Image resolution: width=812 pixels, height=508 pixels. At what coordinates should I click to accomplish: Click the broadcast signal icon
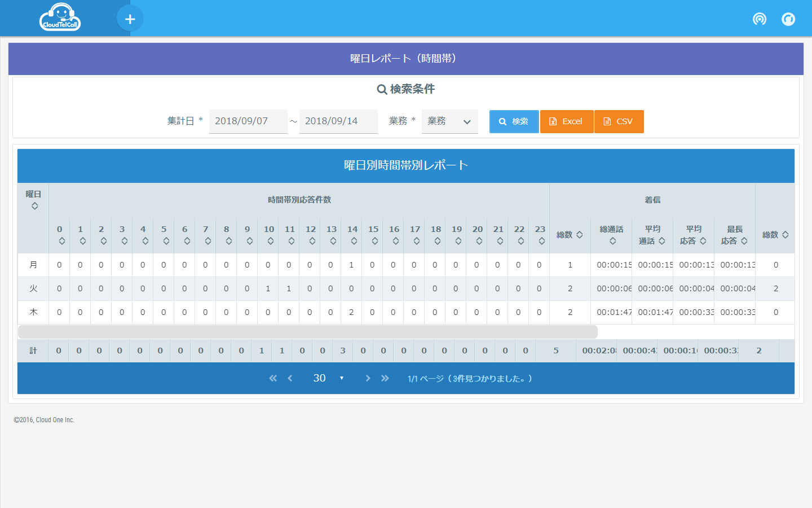coord(760,19)
